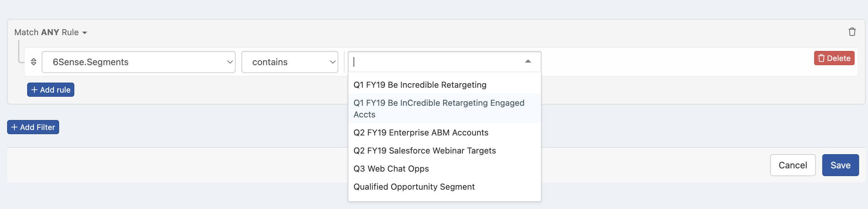Pick Q2 FY19 Salesforce Webinar Targets
The image size is (868, 209).
click(x=424, y=150)
